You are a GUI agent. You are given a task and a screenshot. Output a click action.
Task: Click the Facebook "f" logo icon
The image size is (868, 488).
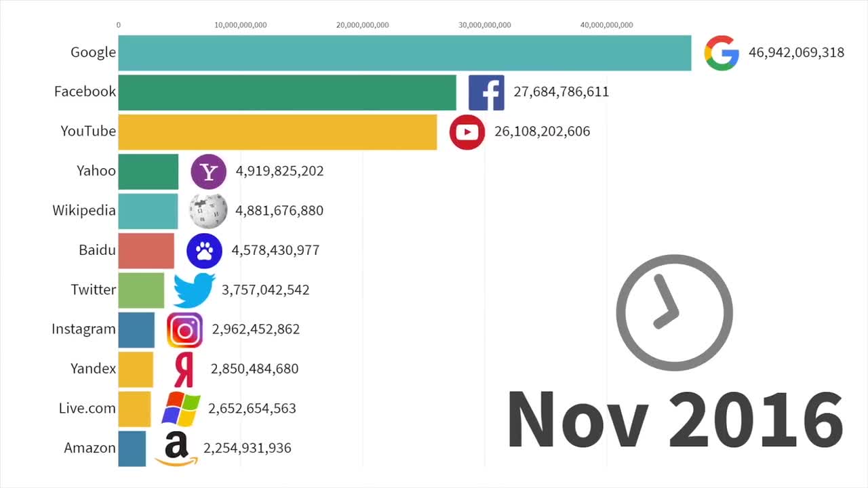pyautogui.click(x=486, y=92)
